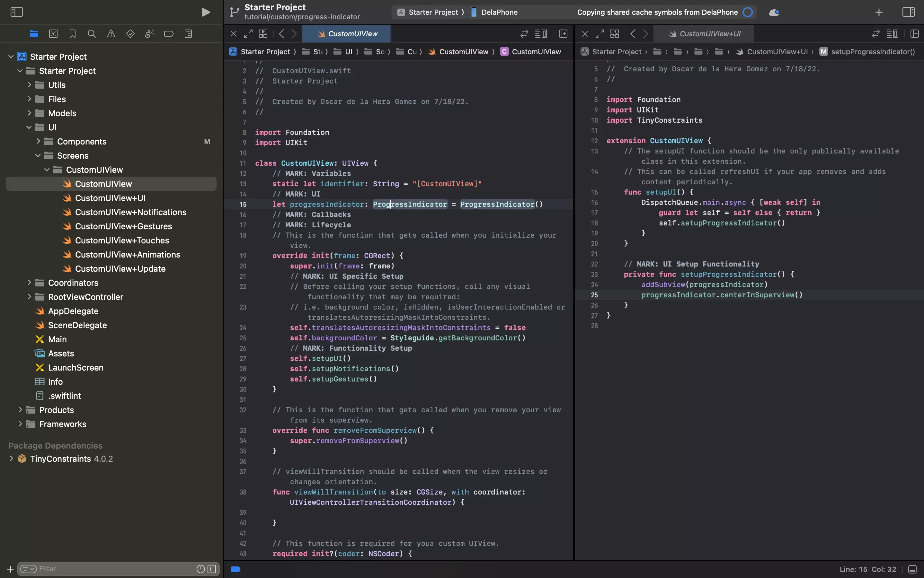Toggle recent files filter clock icon
The image size is (924, 578).
coord(200,569)
